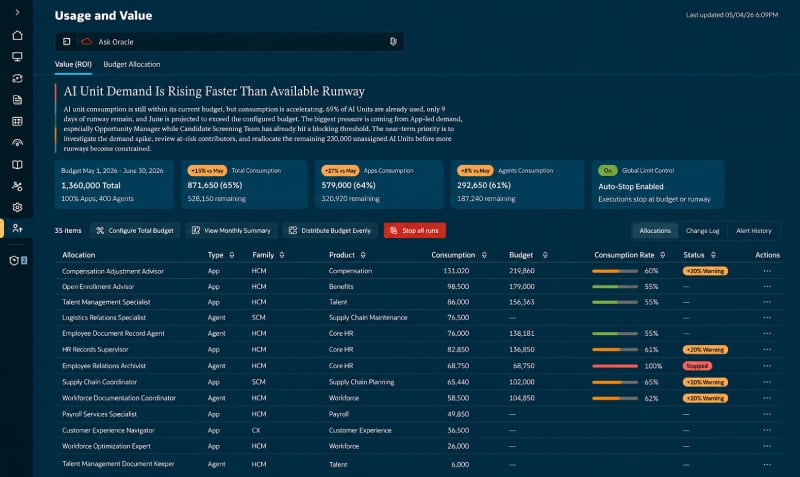Sort by the Type column arrows
The image size is (800, 477).
pyautogui.click(x=232, y=255)
